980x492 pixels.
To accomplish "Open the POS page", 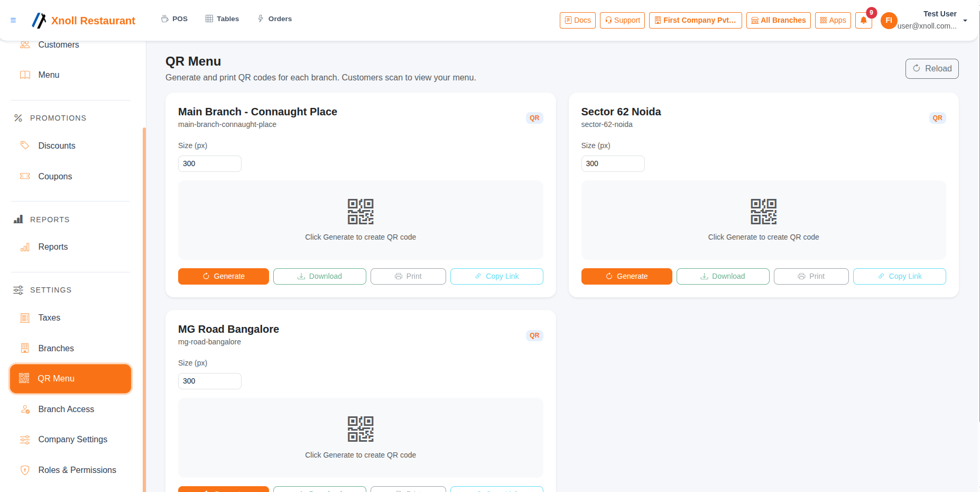I will pyautogui.click(x=174, y=19).
